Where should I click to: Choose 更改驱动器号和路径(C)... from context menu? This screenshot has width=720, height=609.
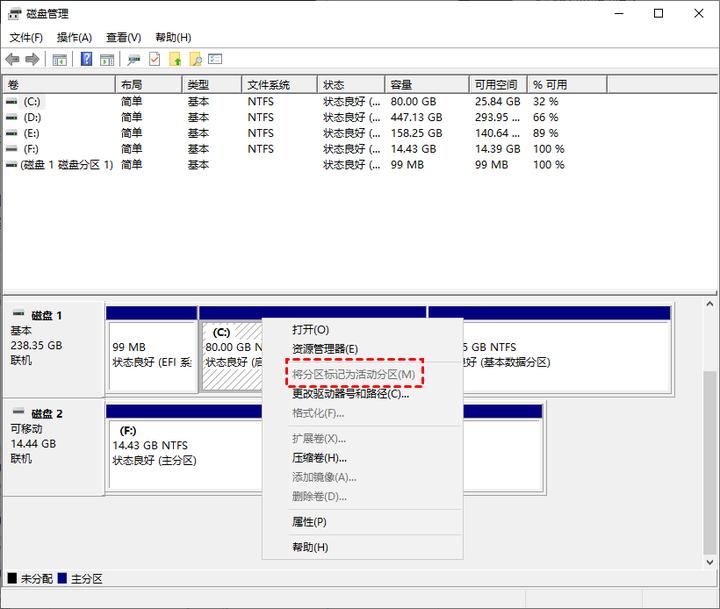[x=350, y=394]
